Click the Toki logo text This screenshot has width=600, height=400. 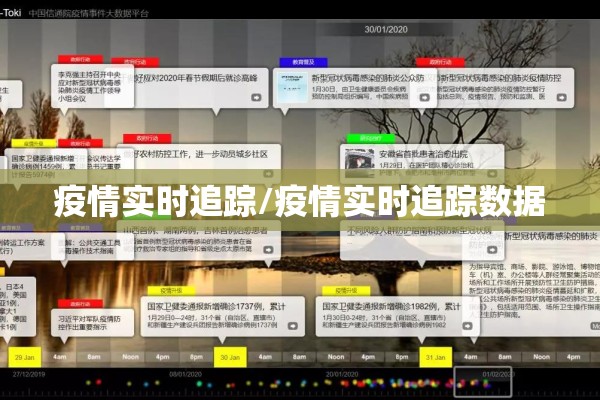point(10,13)
